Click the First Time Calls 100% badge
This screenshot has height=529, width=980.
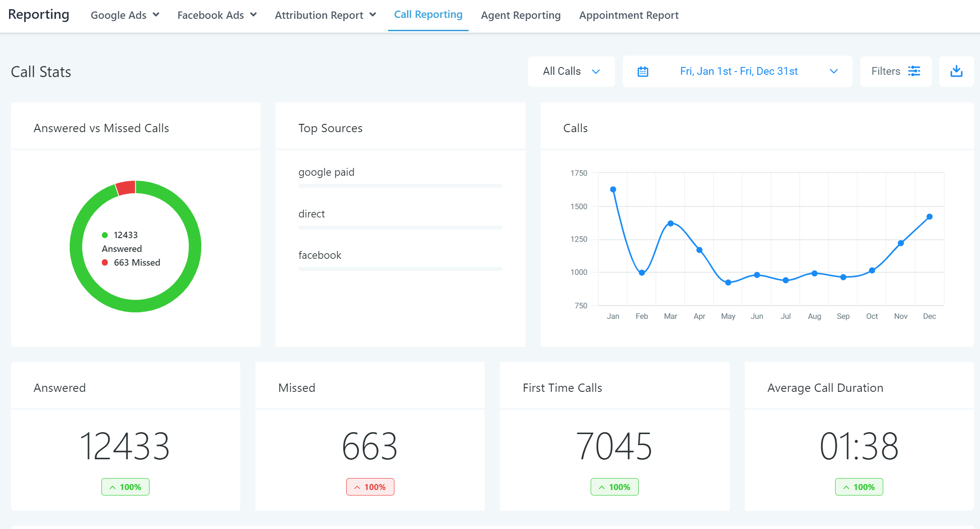click(615, 487)
